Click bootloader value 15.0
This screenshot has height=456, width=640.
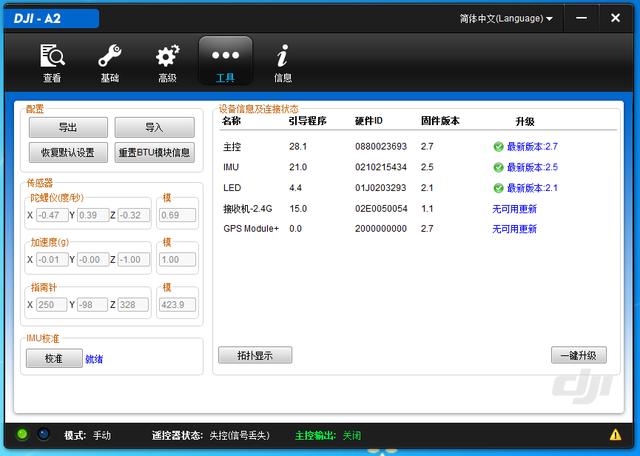tap(298, 209)
